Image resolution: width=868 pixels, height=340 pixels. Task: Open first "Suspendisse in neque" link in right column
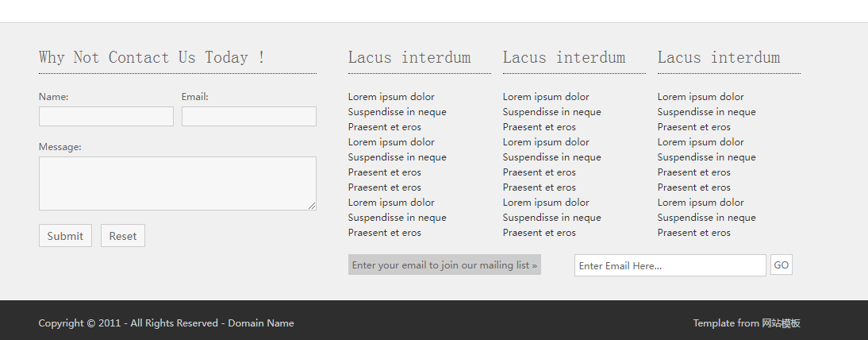coord(706,112)
